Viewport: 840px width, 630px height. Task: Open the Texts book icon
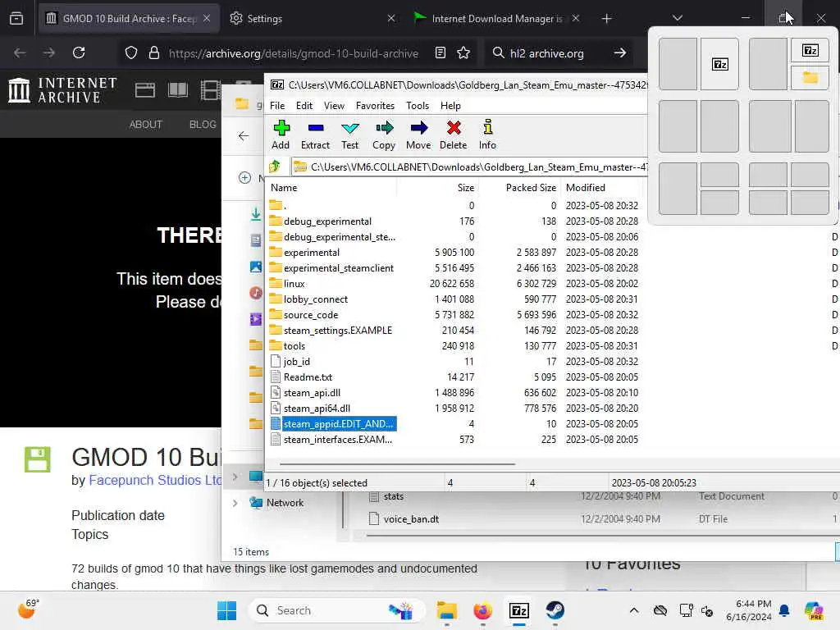(x=178, y=90)
